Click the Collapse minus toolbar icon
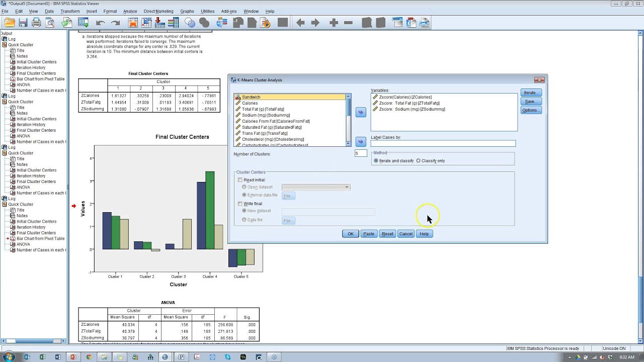The height and width of the screenshot is (362, 644). pos(348,23)
